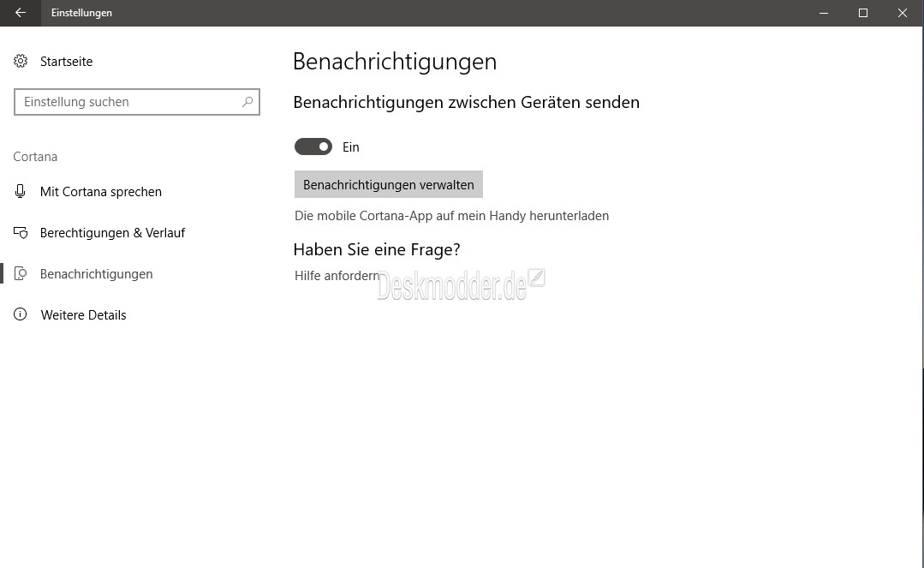
Task: Click the info icon beside Weitere Details
Action: pyautogui.click(x=21, y=315)
